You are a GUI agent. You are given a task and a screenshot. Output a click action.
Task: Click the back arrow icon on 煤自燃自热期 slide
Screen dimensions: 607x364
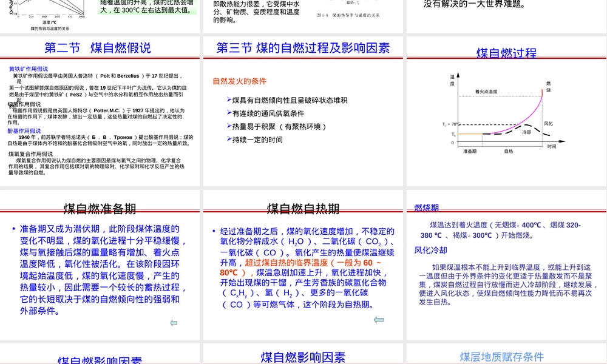tap(379, 320)
